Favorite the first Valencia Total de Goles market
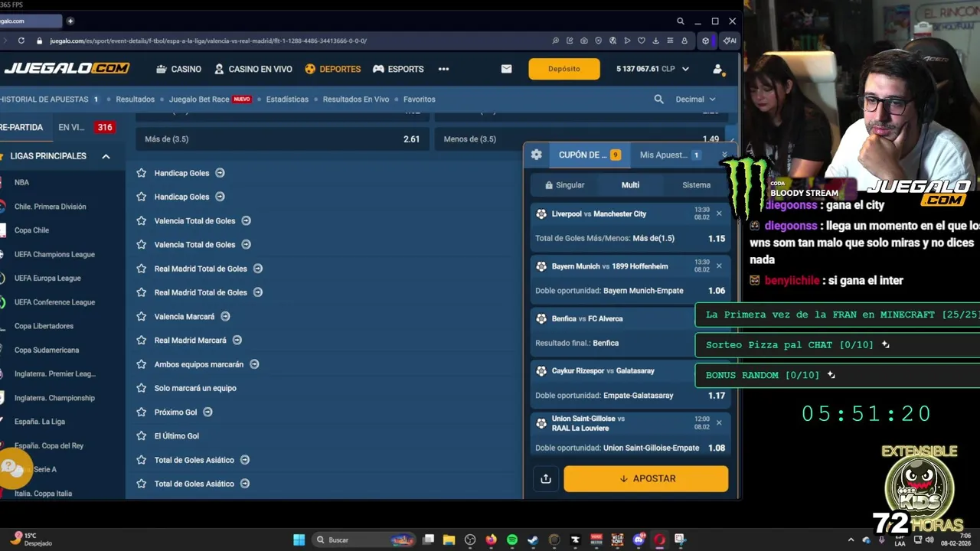 141,220
